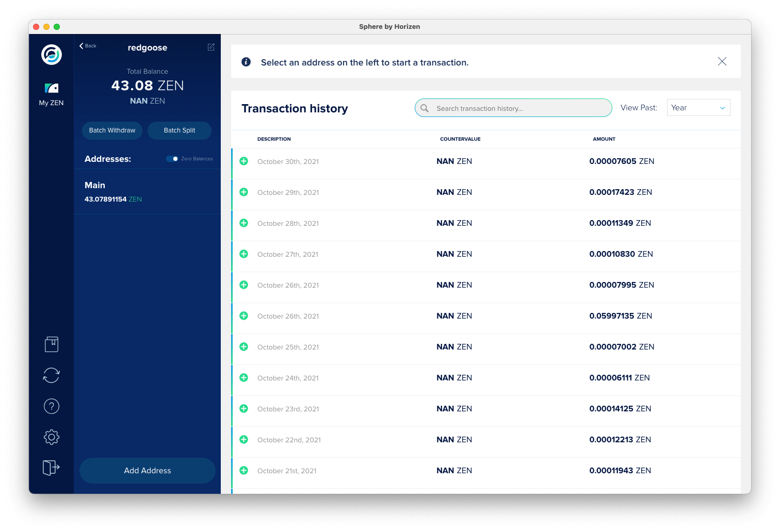Click the Horizen Sphere logo
Screen dimensions: 780x532
tap(52, 55)
